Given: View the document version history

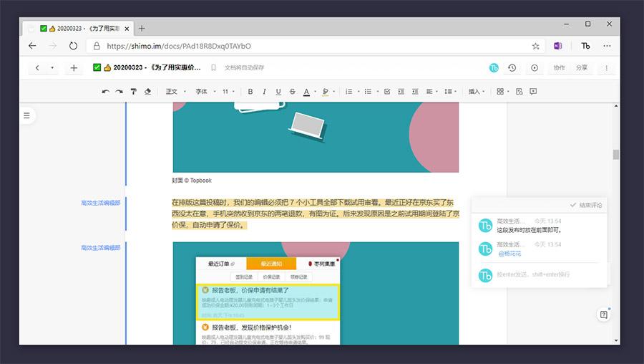Looking at the screenshot, I should coord(512,68).
